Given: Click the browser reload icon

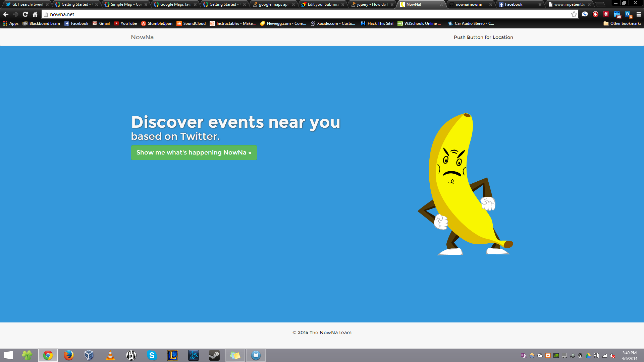Looking at the screenshot, I should (25, 14).
